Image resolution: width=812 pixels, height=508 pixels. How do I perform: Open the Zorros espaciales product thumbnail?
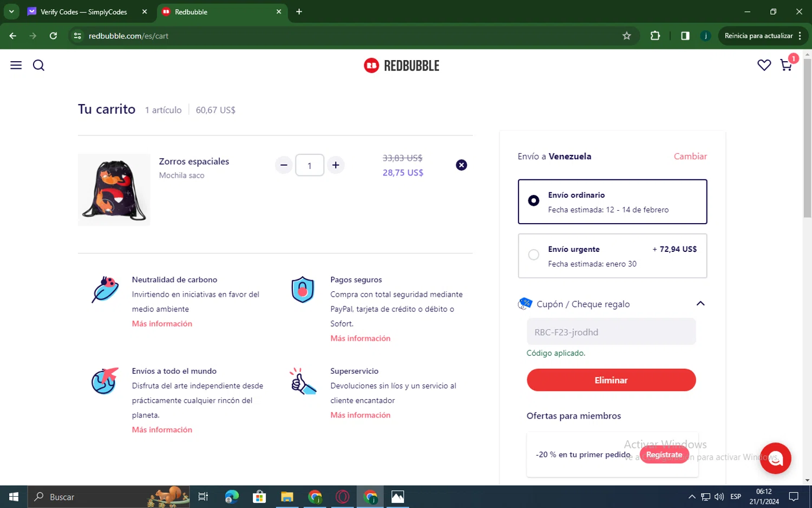coord(114,190)
